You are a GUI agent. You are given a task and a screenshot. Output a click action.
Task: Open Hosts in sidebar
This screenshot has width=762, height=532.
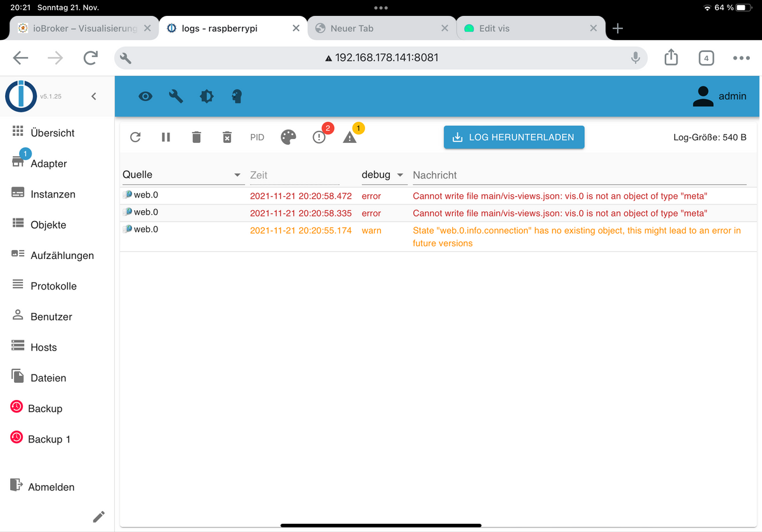click(x=57, y=347)
